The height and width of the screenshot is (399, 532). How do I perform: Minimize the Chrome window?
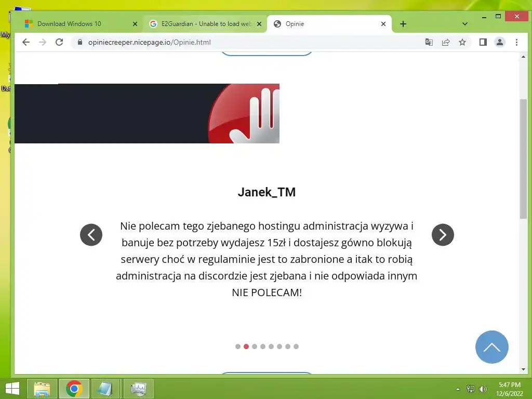484,17
